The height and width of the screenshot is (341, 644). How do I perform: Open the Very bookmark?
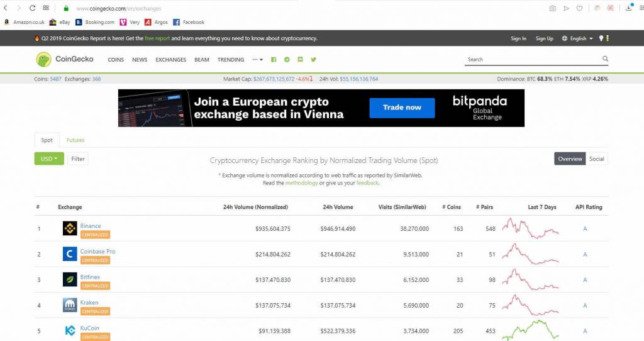click(x=130, y=22)
